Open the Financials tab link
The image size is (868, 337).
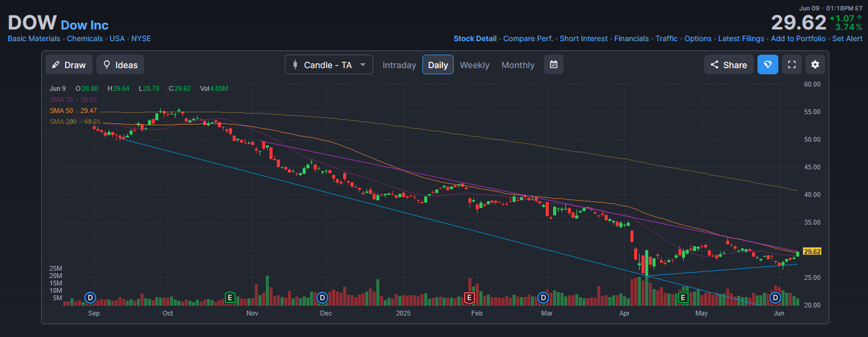(631, 39)
